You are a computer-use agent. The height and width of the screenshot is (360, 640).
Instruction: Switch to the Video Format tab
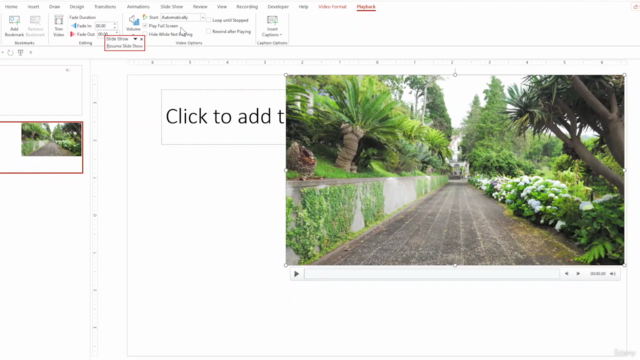coord(332,7)
